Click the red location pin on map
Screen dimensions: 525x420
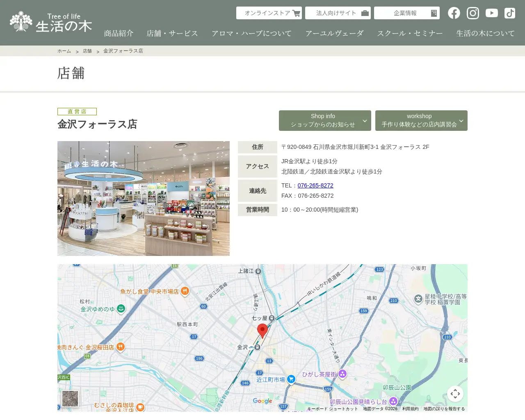(x=262, y=331)
